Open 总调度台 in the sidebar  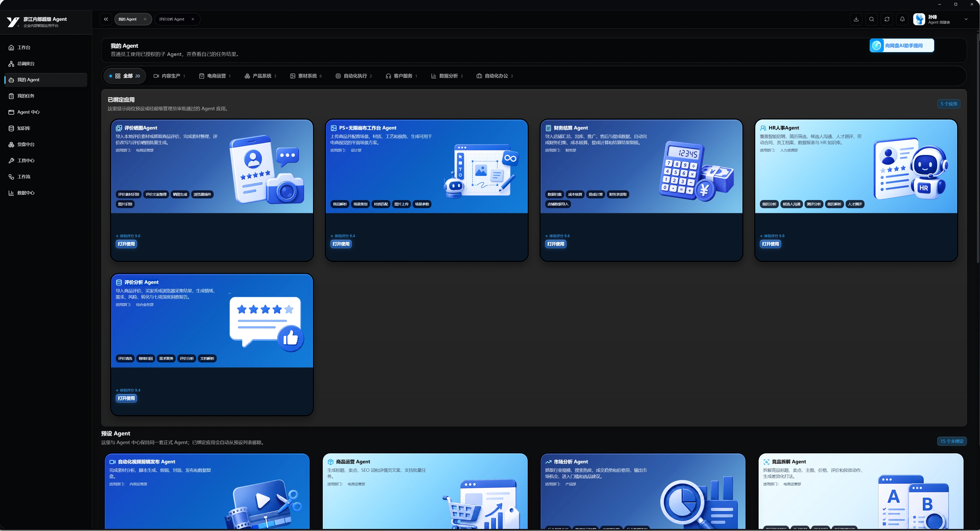pos(46,64)
